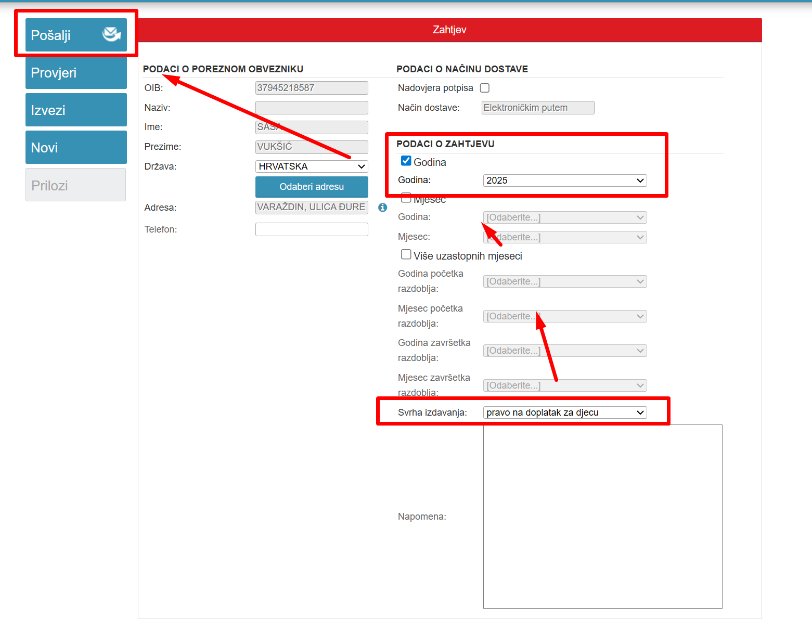Click the Adresa field showing VARAŽDIN

[312, 207]
